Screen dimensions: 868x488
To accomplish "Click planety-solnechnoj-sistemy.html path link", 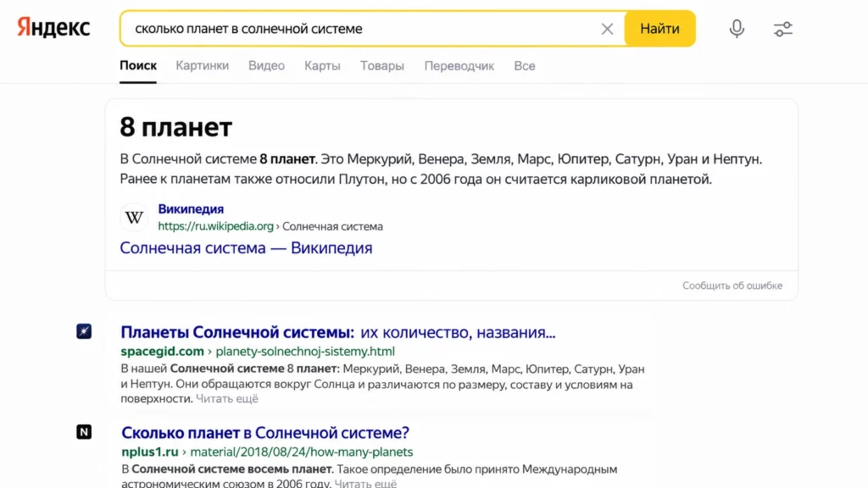I will coord(305,352).
